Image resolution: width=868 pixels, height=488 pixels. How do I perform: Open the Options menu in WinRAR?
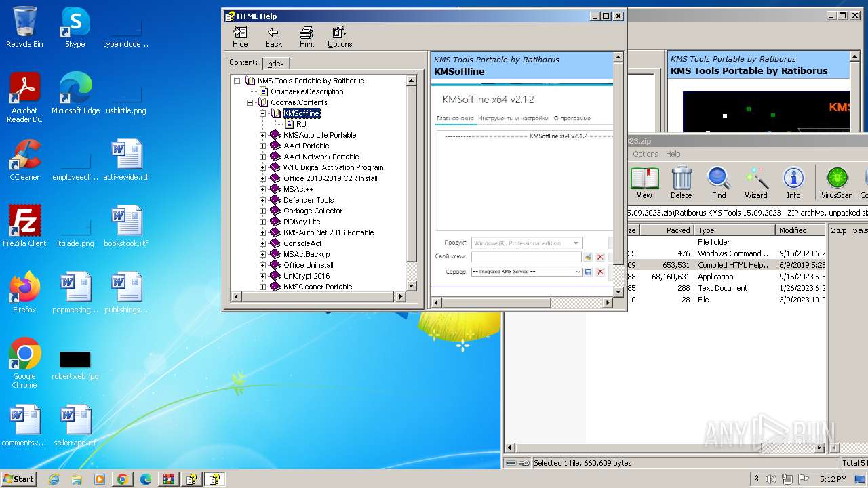[645, 154]
